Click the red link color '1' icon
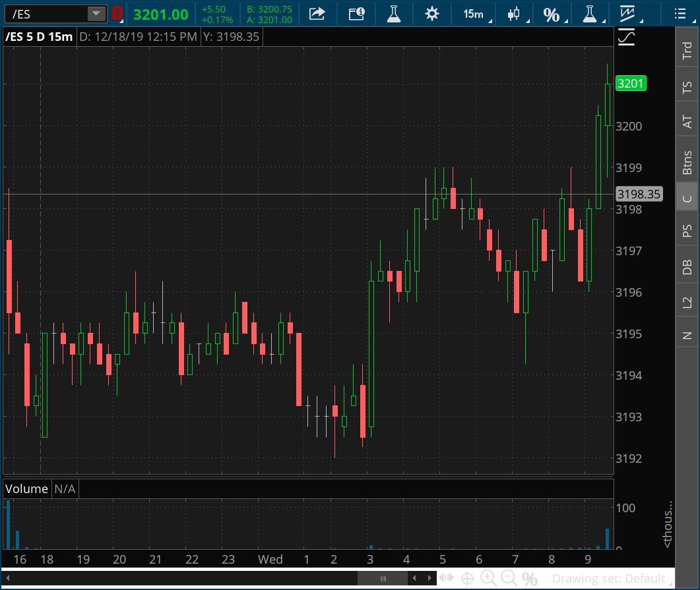700x590 pixels. 117,13
